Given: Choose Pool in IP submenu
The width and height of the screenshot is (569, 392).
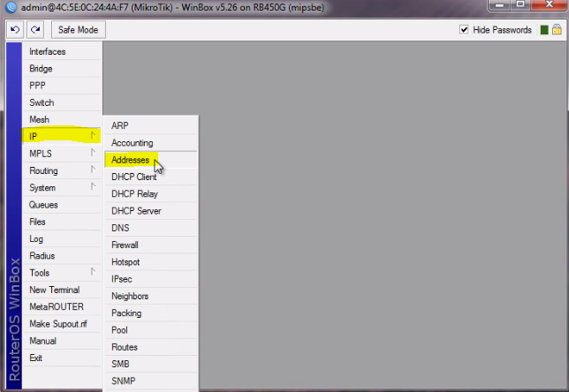Looking at the screenshot, I should (151, 330).
